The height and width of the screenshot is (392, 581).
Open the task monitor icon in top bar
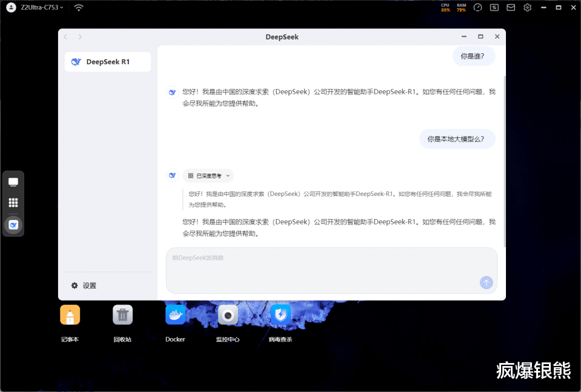tap(494, 7)
